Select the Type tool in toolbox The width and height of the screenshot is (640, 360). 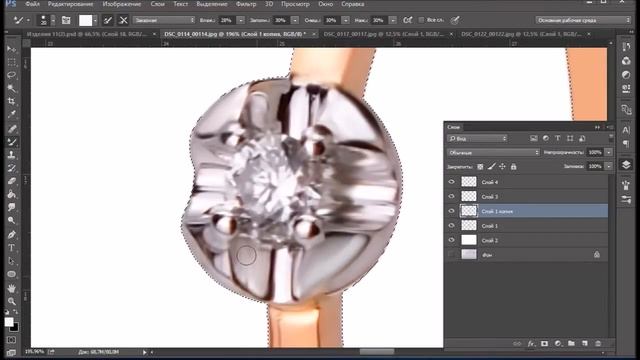coord(11,248)
